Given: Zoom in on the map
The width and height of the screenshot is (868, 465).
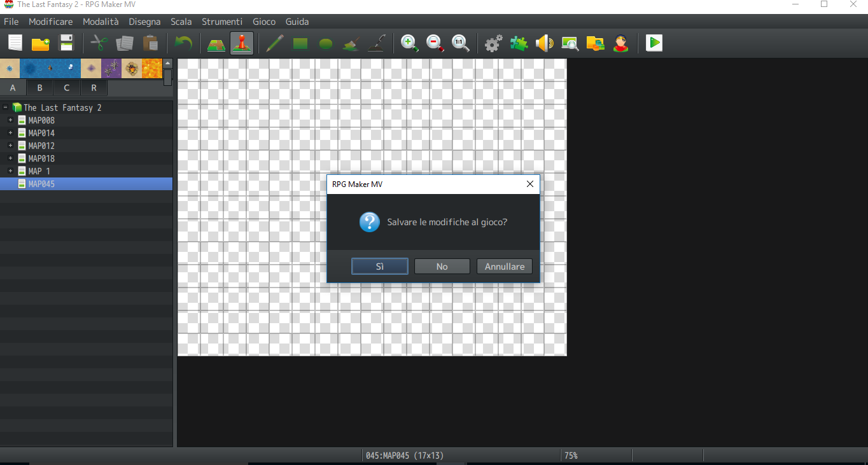Looking at the screenshot, I should 409,43.
